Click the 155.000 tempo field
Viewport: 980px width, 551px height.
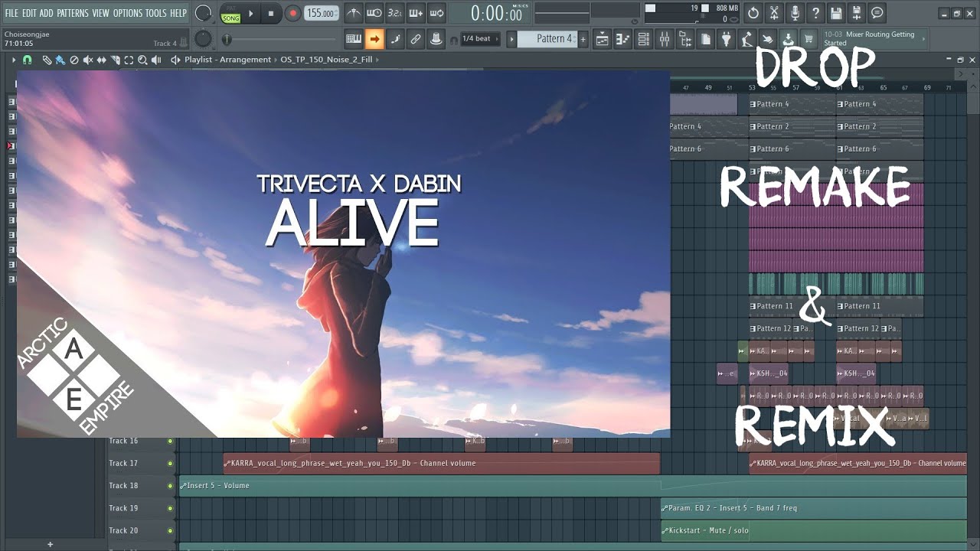click(322, 13)
